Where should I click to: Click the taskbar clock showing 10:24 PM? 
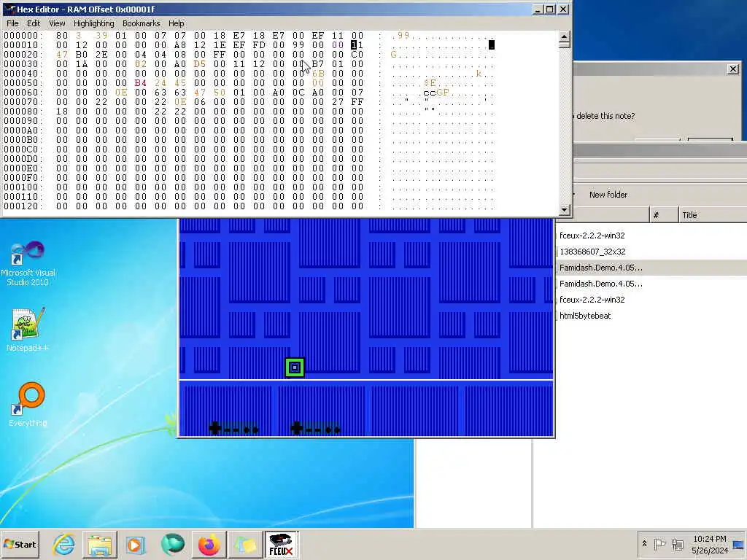[x=710, y=544]
